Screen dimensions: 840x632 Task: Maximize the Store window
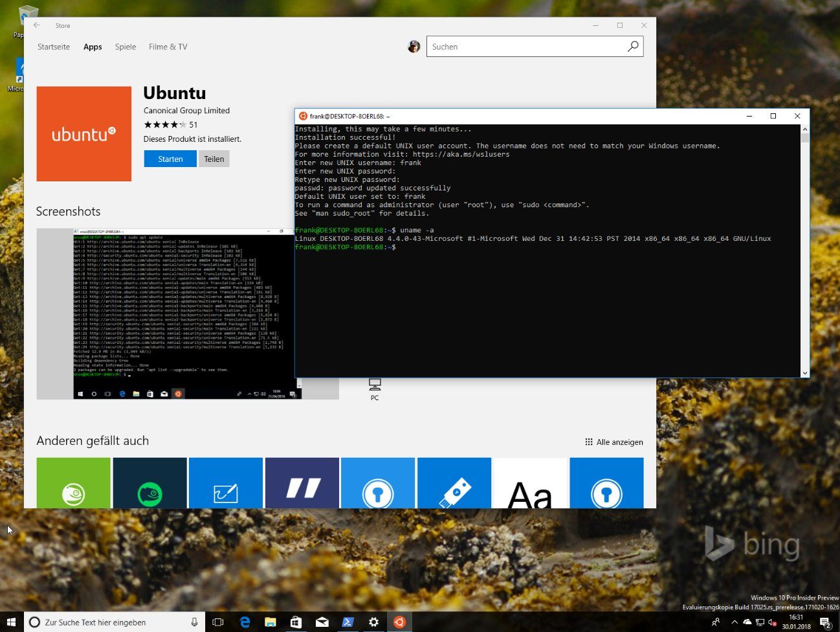[x=620, y=25]
